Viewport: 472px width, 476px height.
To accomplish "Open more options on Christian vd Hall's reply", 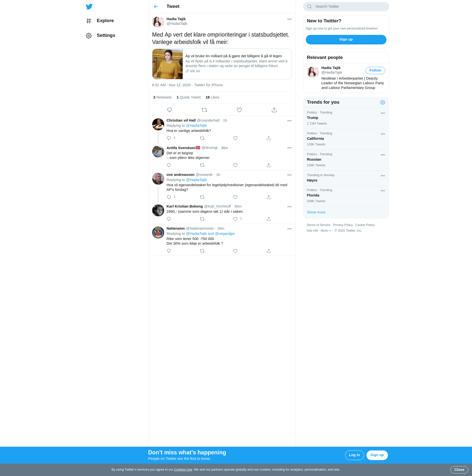I will (289, 121).
